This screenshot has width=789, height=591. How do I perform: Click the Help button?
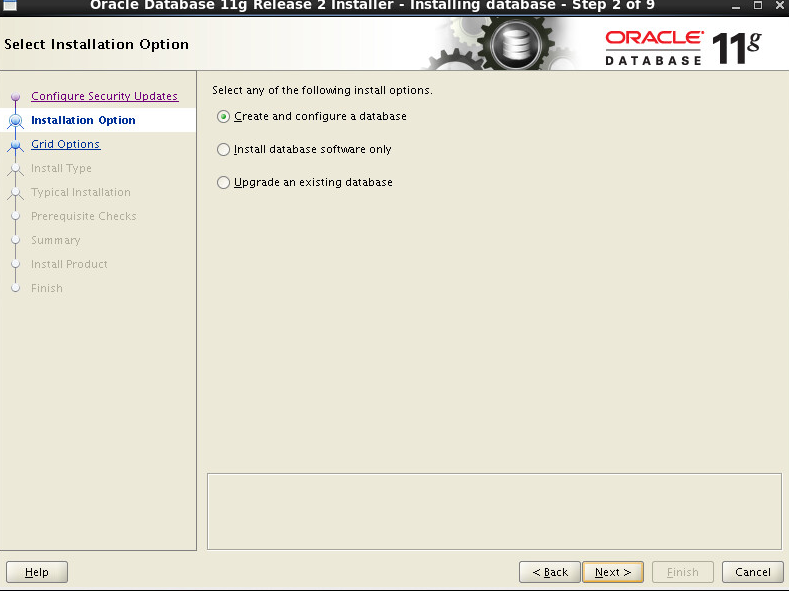click(x=37, y=572)
